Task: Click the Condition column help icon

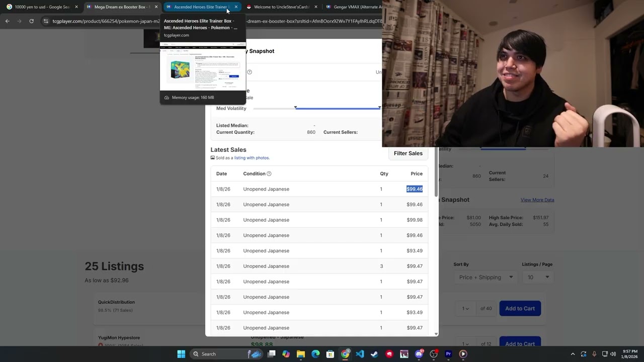Action: coord(269,174)
